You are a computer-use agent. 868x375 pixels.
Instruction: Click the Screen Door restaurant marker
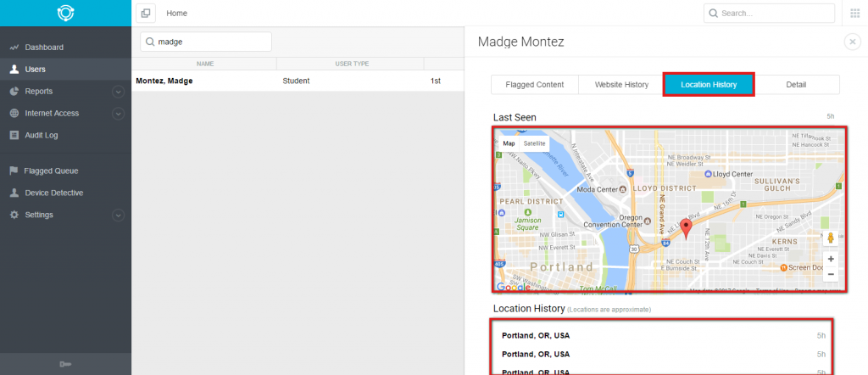tap(784, 267)
